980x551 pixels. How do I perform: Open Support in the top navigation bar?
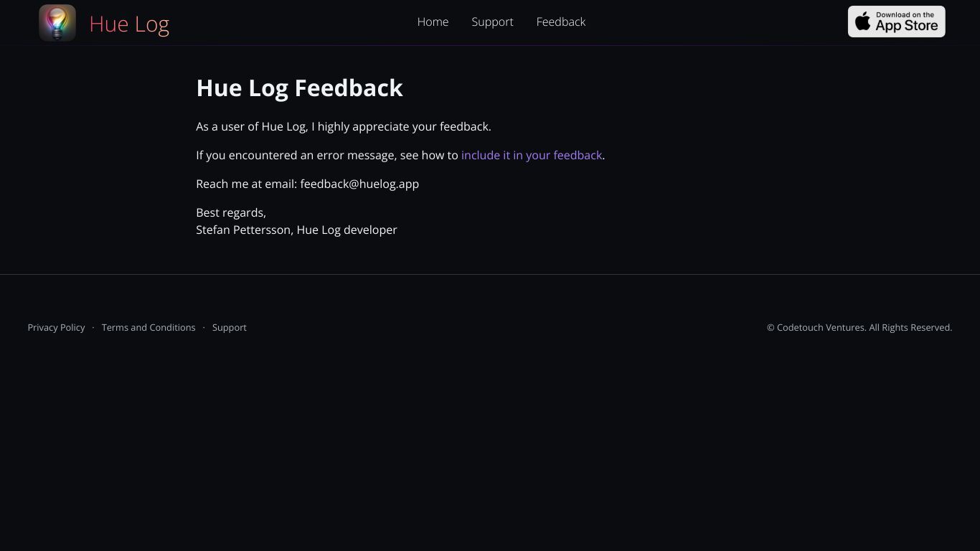tap(492, 22)
